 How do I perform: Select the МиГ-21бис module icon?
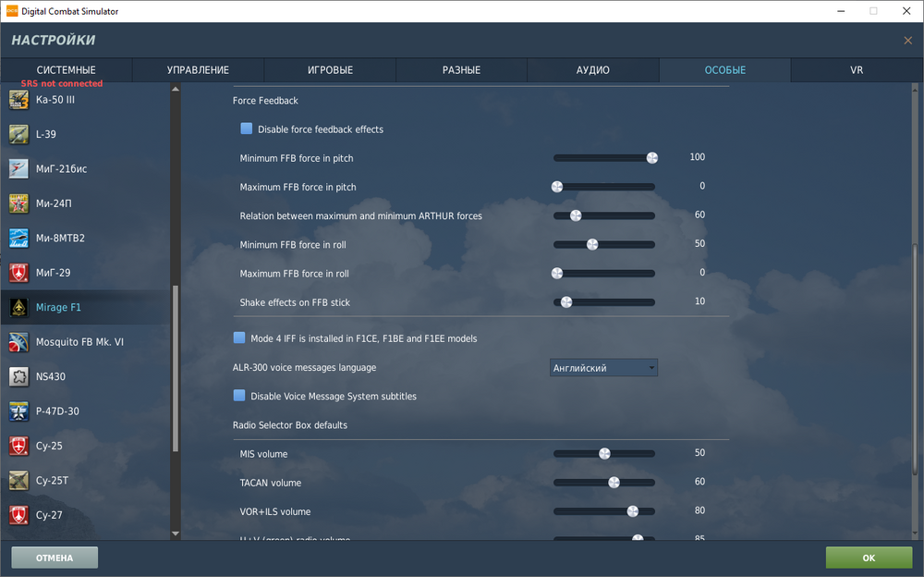[18, 168]
